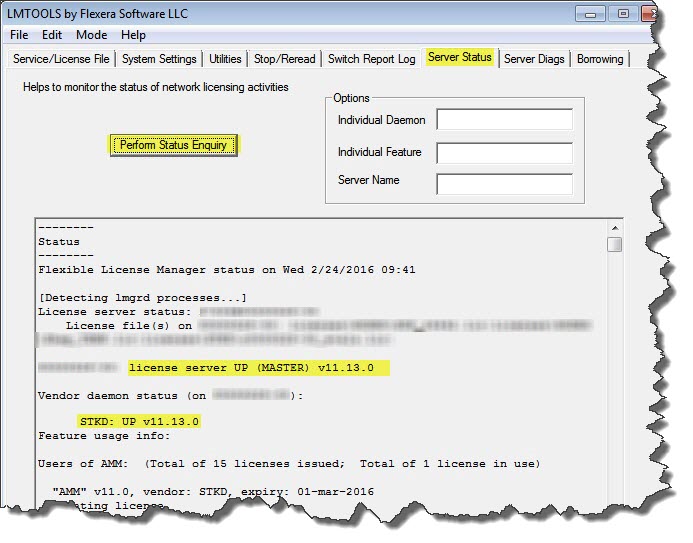
Task: Focus the Individual Feature input field
Action: (x=504, y=152)
